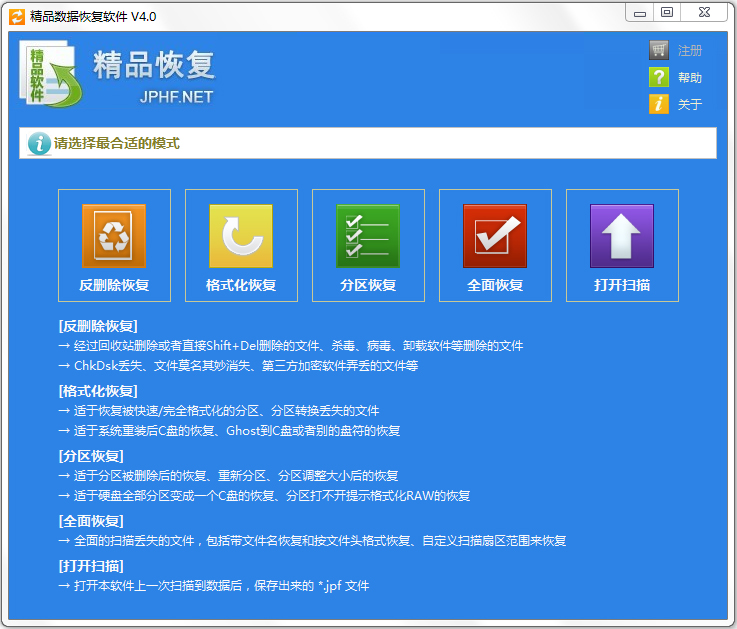Screen dimensions: 737x629
Task: Minimize the 精品数据恢复软件 window
Action: coord(640,13)
